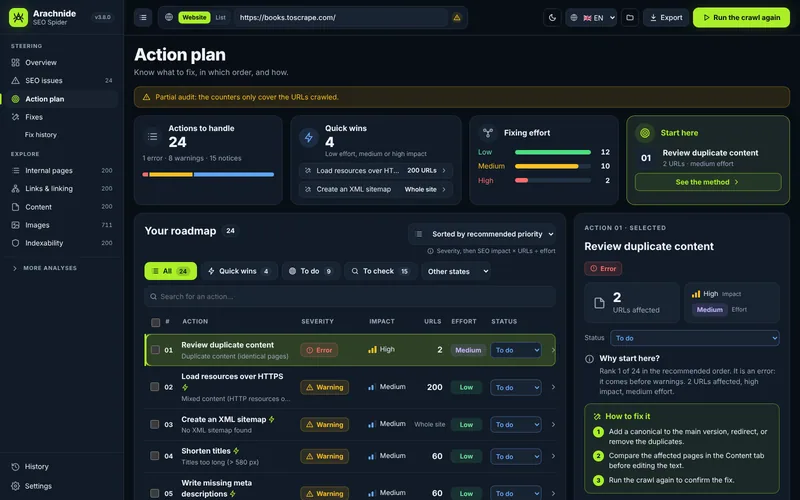The height and width of the screenshot is (500, 800).
Task: Open Action plan in the sidebar
Action: [59, 99]
